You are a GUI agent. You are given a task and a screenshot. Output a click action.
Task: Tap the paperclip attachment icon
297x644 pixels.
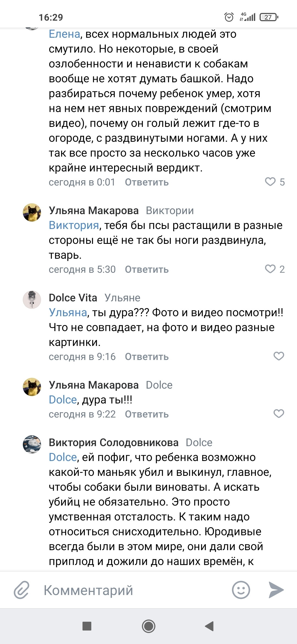[x=21, y=590]
